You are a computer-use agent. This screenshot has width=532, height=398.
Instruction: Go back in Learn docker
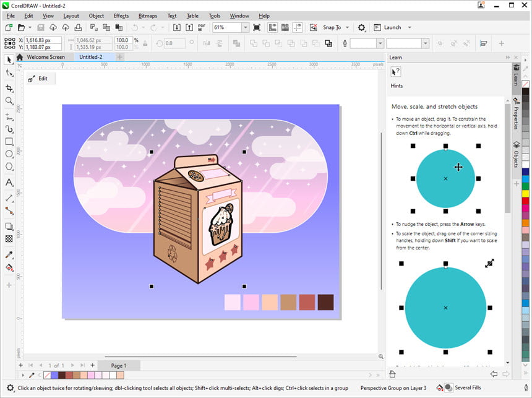tap(494, 374)
